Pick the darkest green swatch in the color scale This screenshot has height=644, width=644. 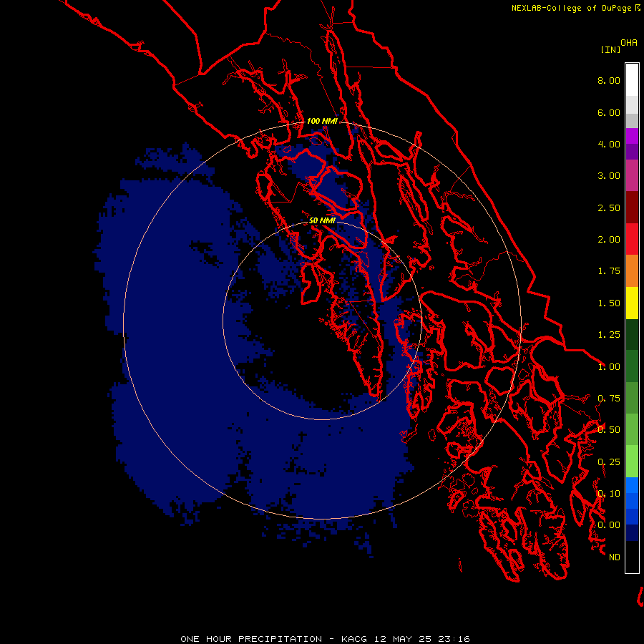[x=632, y=335]
